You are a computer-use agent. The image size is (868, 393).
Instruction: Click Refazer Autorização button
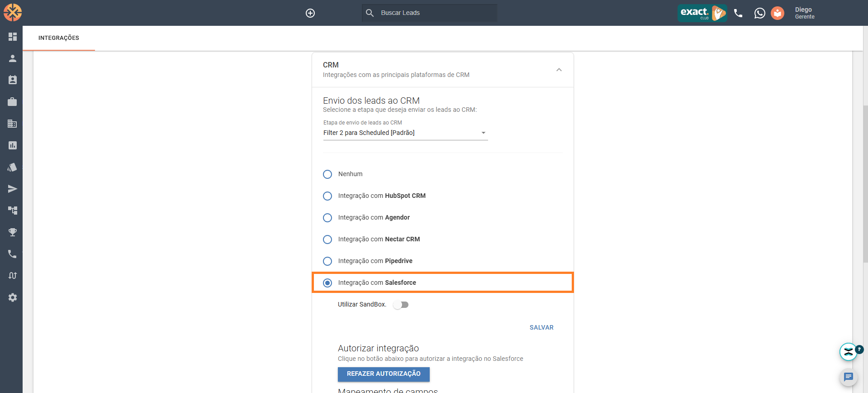[x=384, y=374]
